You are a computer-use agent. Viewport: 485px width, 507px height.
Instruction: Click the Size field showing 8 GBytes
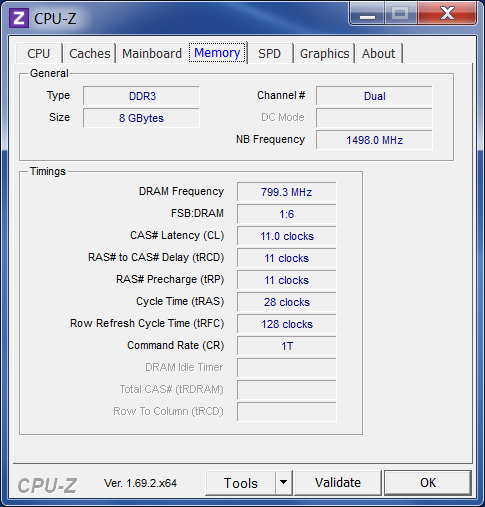pos(141,118)
